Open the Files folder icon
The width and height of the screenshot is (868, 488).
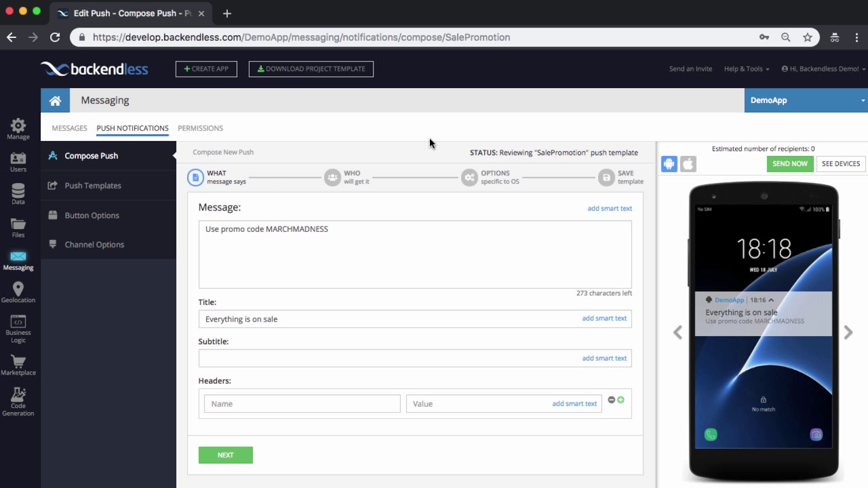point(18,224)
